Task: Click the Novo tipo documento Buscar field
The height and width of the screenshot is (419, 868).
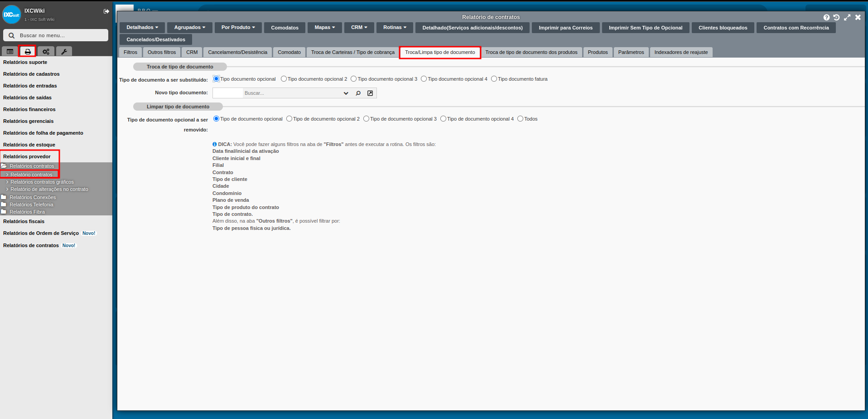Action: [292, 93]
